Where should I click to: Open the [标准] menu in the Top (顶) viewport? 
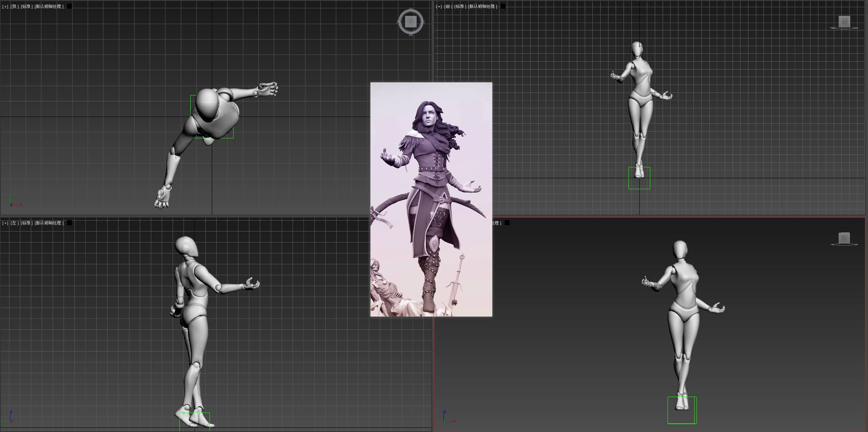tap(26, 6)
